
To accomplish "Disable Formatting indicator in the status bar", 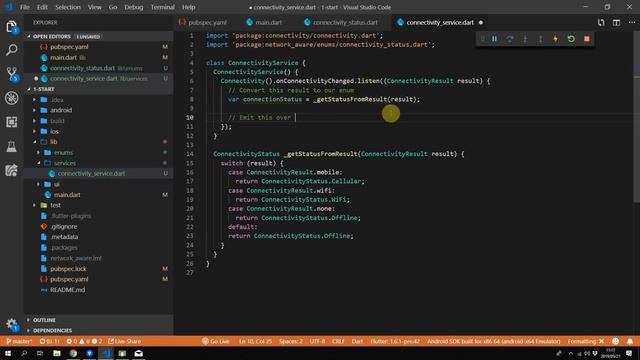I will click(x=586, y=341).
